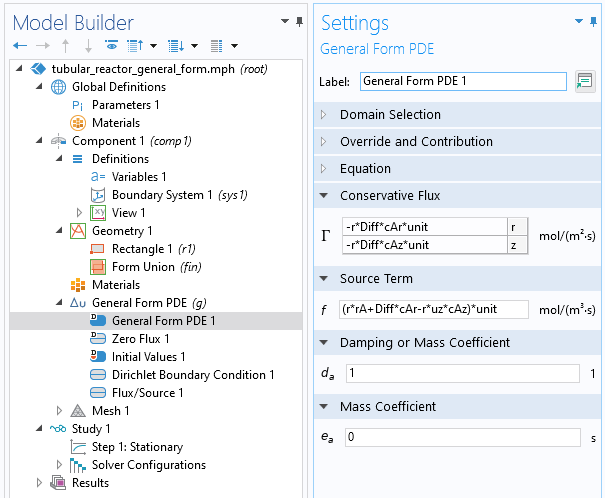Collapse the Geometry 1 node
This screenshot has width=605, height=498.
[59, 231]
